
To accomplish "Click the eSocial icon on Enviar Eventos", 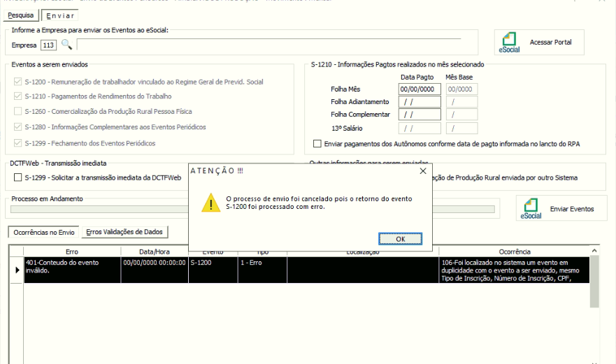I will [531, 208].
